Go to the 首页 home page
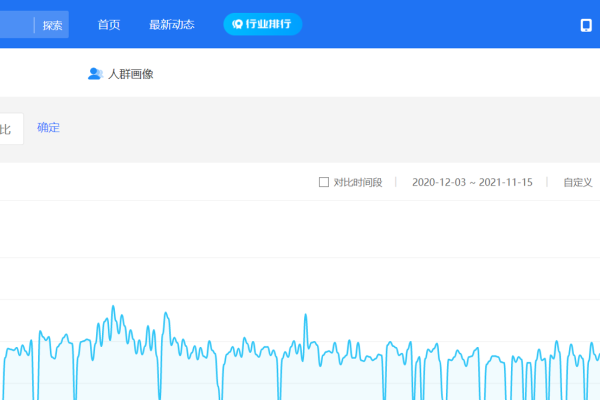600x400 pixels. pos(109,24)
